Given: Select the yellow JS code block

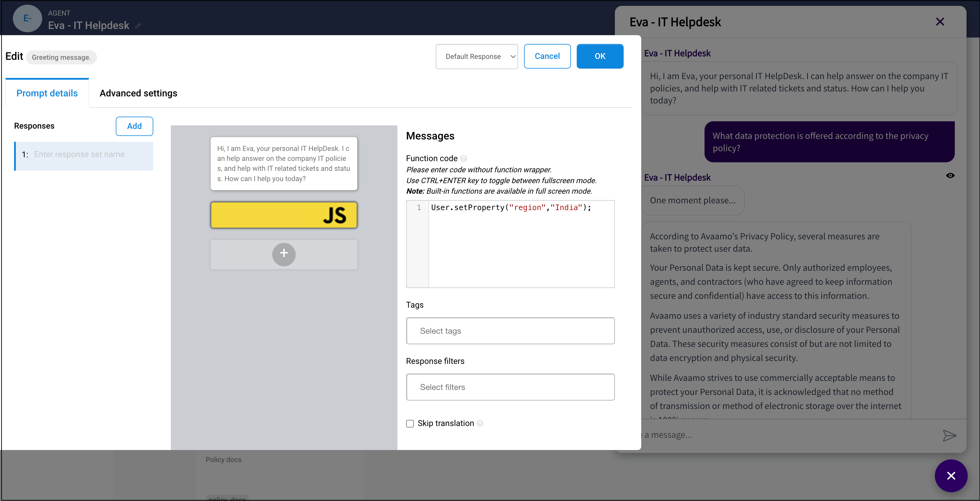Looking at the screenshot, I should (x=284, y=215).
